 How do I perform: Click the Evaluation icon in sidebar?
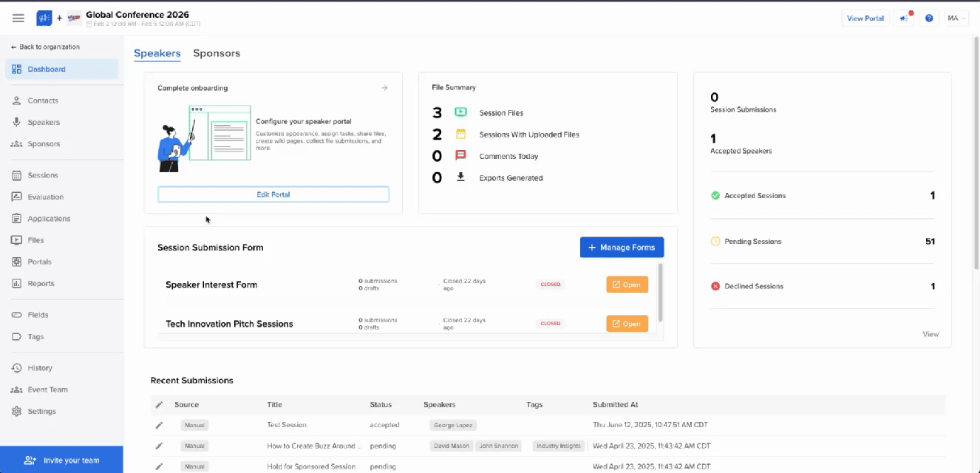tap(16, 197)
